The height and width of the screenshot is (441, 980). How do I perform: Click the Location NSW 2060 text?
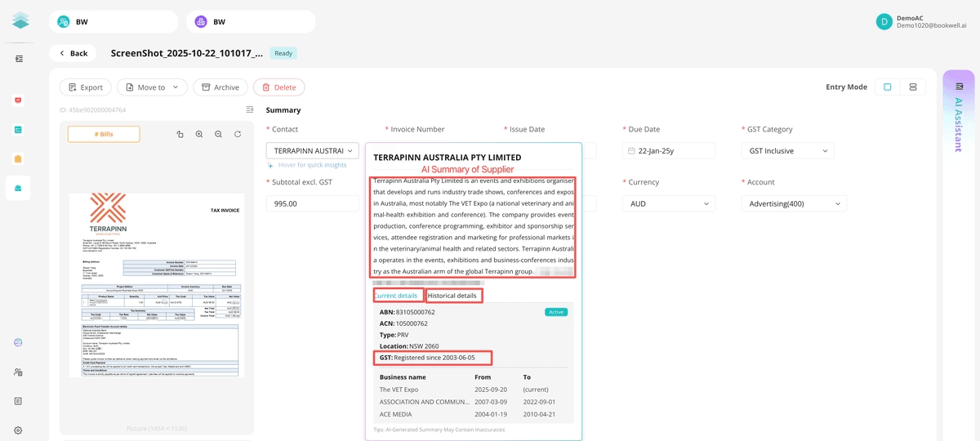[x=408, y=346]
